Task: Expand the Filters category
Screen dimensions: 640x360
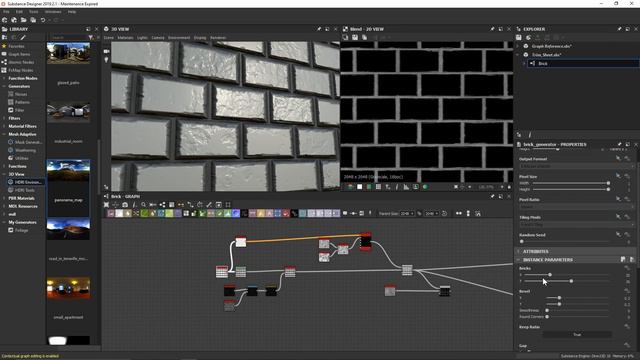Action: (4, 118)
